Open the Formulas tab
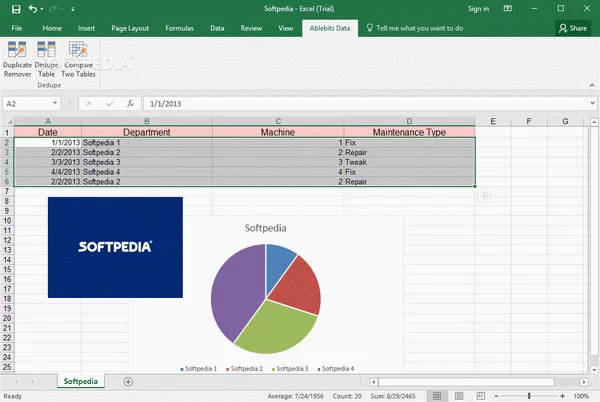Image resolution: width=600 pixels, height=402 pixels. [x=179, y=28]
